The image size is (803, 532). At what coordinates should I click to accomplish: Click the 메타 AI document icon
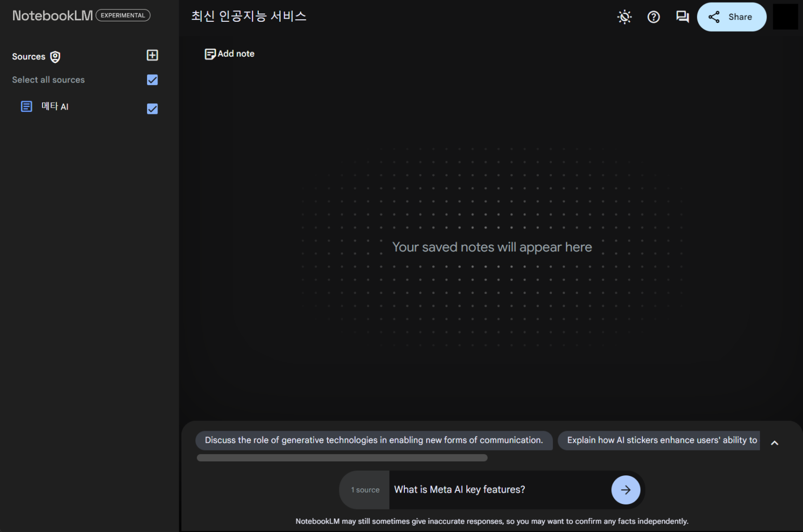[27, 107]
